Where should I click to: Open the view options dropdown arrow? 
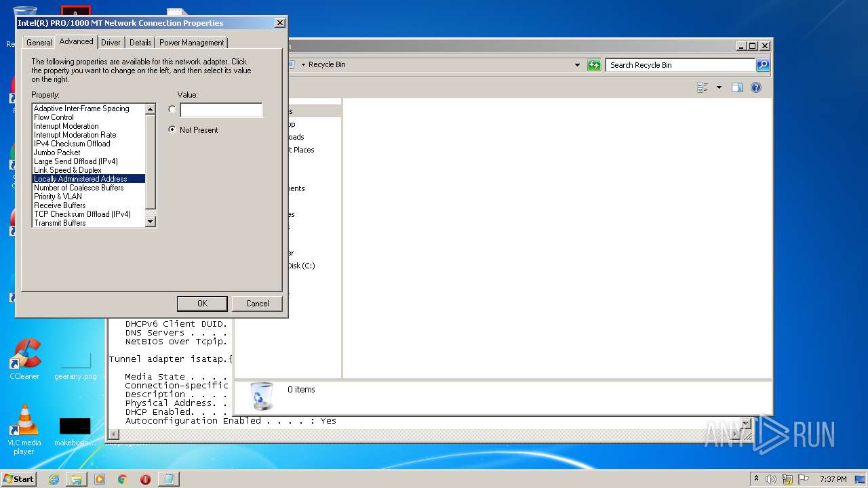719,87
